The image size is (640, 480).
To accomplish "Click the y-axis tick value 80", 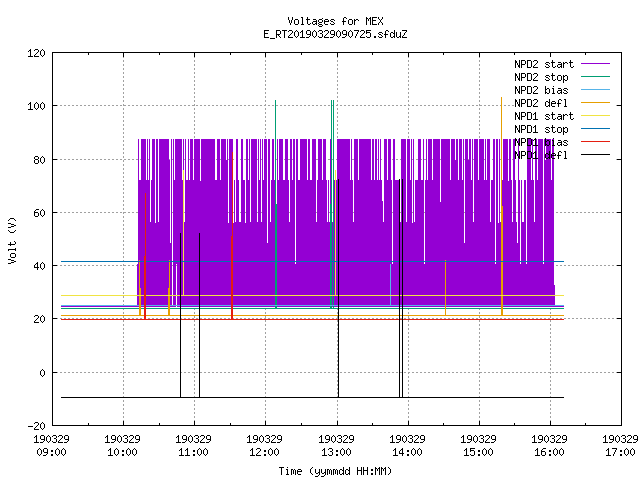I will click(x=39, y=160).
